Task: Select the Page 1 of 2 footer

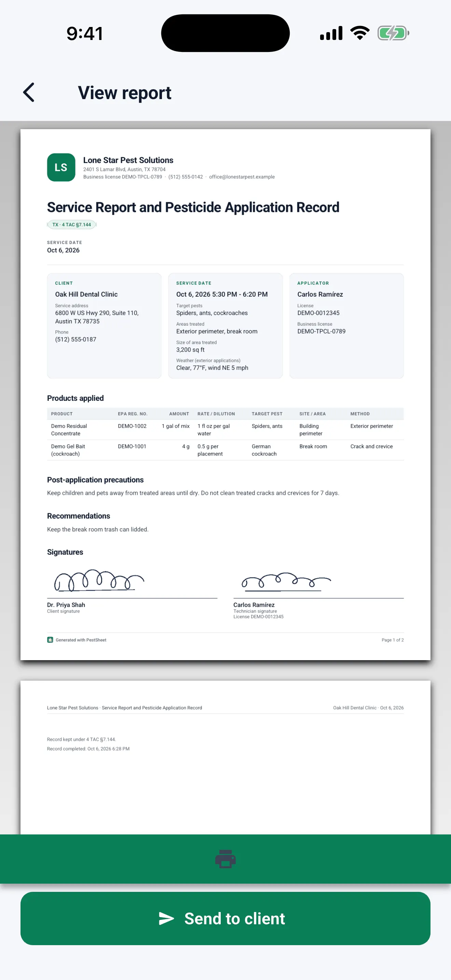Action: [x=393, y=640]
